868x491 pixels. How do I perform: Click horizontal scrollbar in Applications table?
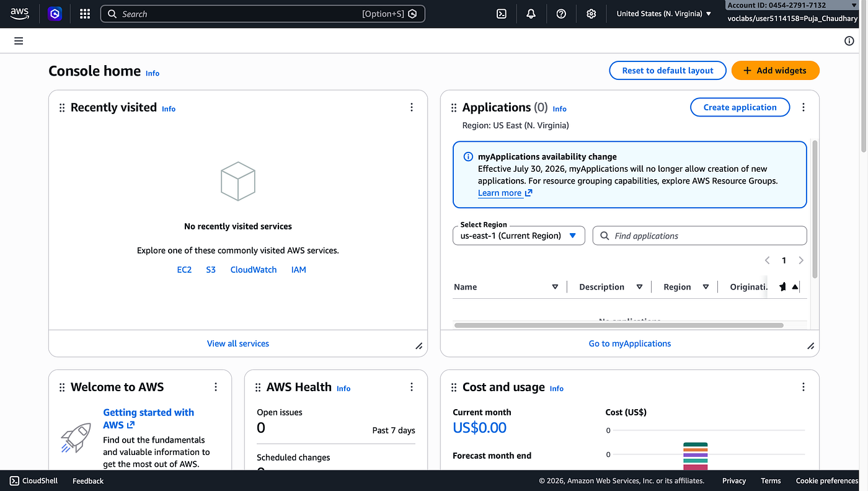point(619,325)
